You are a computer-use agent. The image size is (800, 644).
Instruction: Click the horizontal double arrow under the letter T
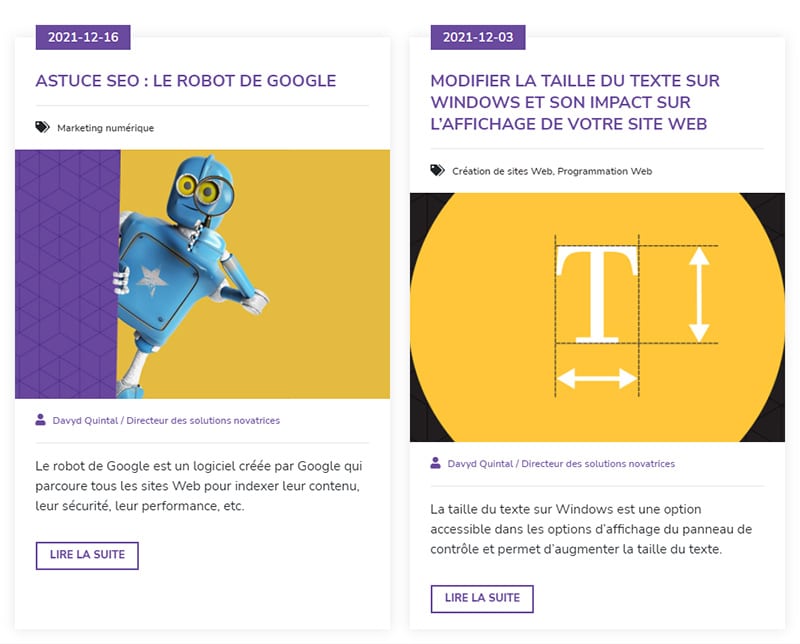[596, 379]
